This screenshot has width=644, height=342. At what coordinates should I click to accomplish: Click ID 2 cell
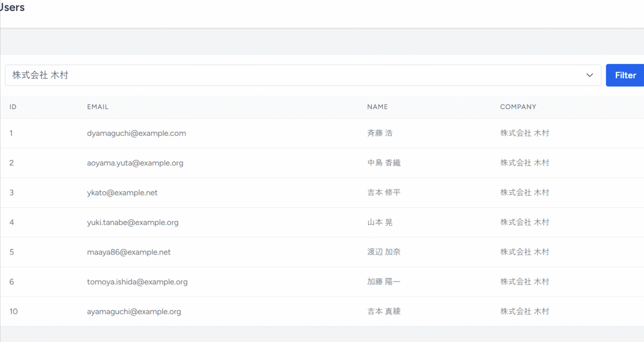[x=12, y=163]
